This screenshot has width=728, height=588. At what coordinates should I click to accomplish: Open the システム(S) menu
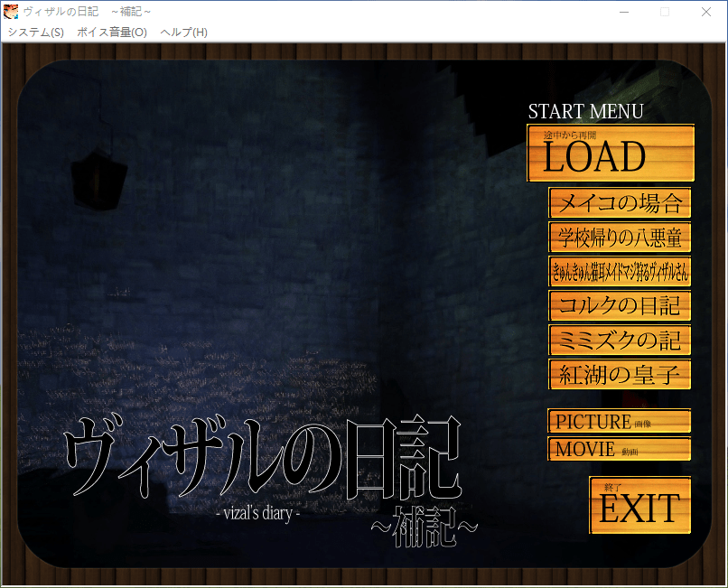[35, 32]
